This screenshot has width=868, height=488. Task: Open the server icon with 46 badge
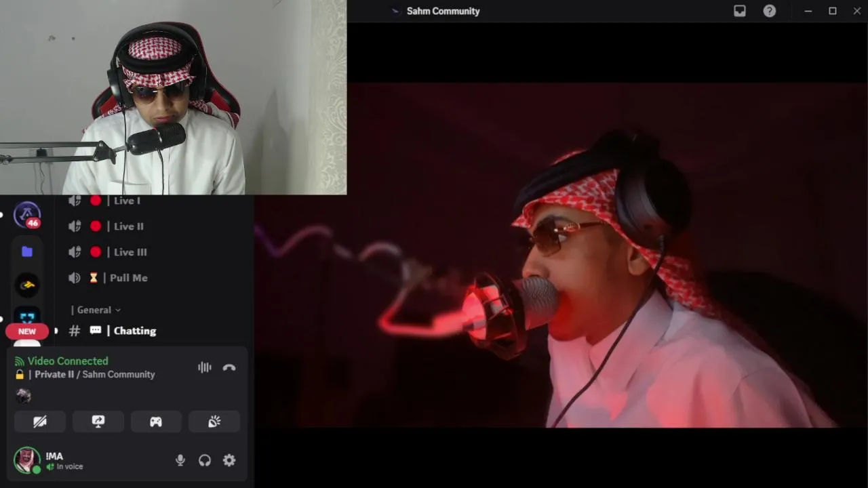click(x=27, y=215)
